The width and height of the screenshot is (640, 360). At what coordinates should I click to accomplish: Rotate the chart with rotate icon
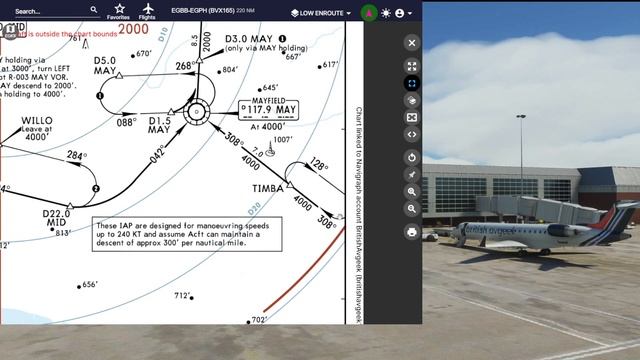point(412,158)
